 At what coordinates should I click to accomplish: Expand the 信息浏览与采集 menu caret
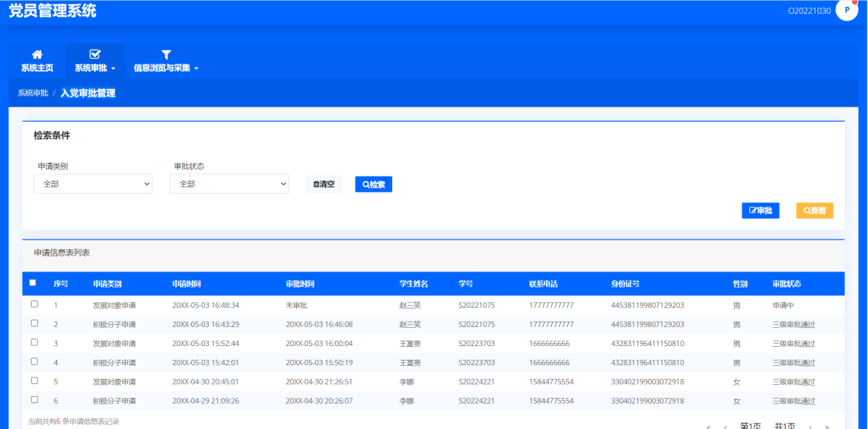(196, 68)
